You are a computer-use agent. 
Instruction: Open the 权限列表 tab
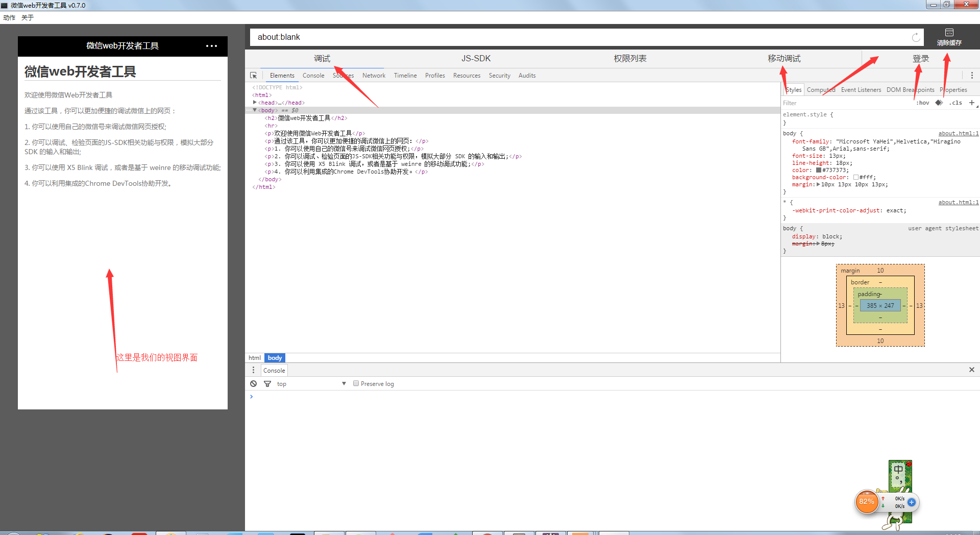coord(630,59)
